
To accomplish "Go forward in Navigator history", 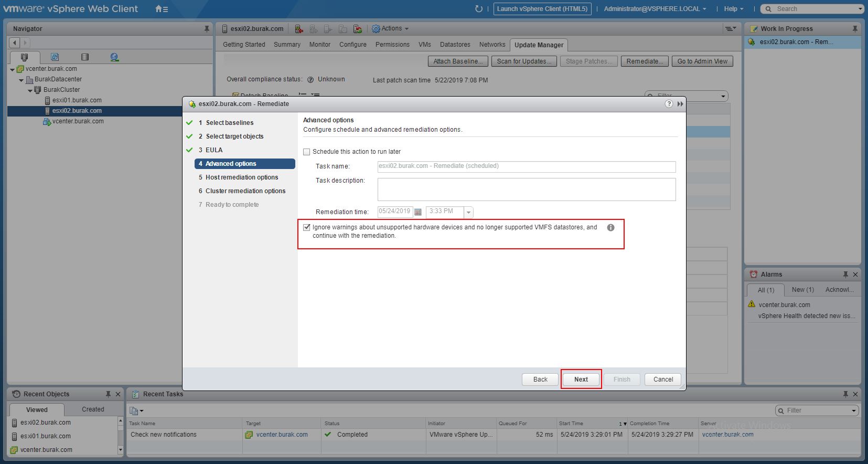I will click(25, 43).
